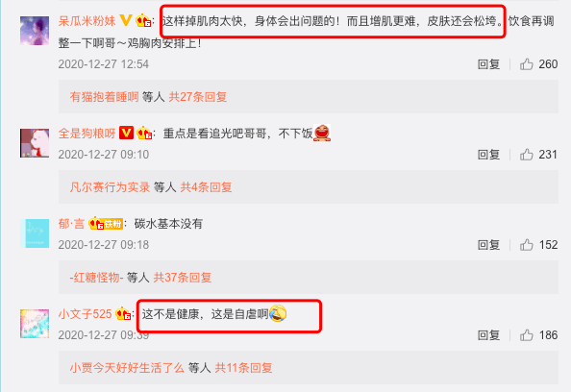Viewport: 571px width, 392px height.
Task: Reply to 呆瓜米粉妹's comment via 回复
Action: pos(488,64)
